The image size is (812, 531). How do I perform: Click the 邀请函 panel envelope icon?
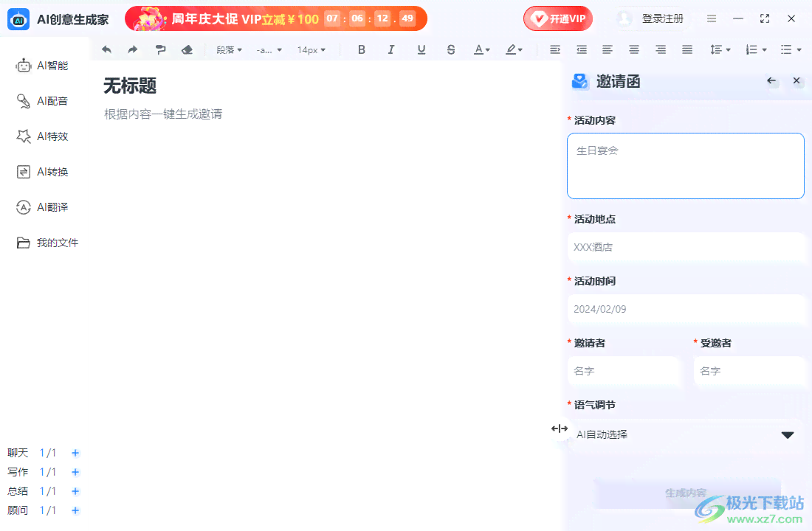[x=580, y=81]
